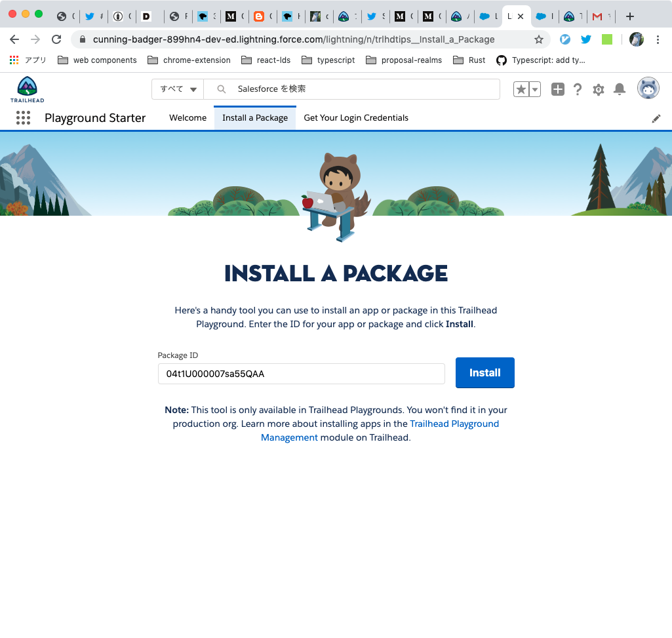Viewport: 672px width, 638px height.
Task: Select the Install a Package tab
Action: (x=255, y=117)
